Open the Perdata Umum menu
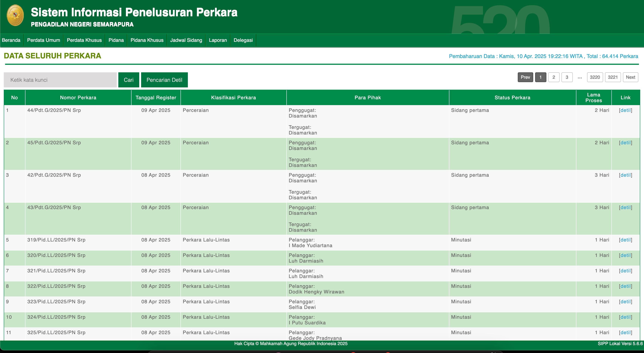 click(44, 40)
